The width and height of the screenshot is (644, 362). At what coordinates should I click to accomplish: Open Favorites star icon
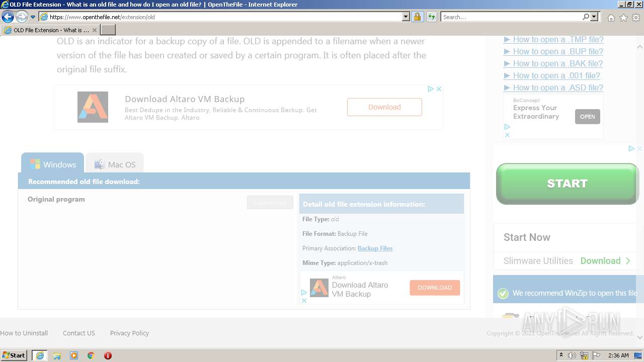(623, 17)
